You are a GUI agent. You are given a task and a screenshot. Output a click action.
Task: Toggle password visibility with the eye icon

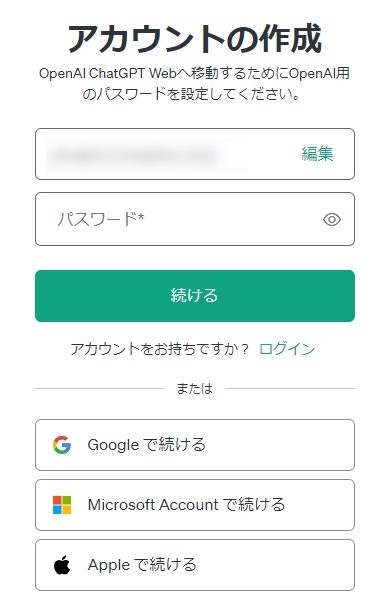[x=332, y=219]
